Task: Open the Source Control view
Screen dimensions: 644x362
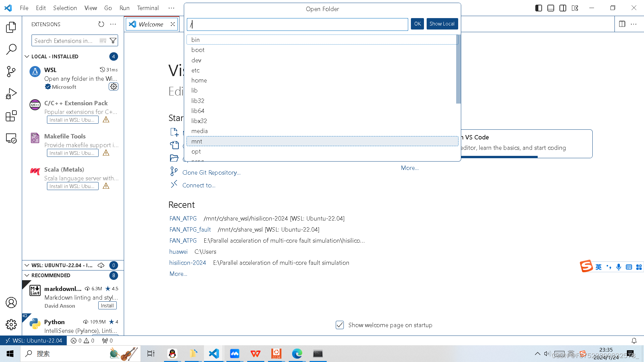Action: tap(11, 71)
